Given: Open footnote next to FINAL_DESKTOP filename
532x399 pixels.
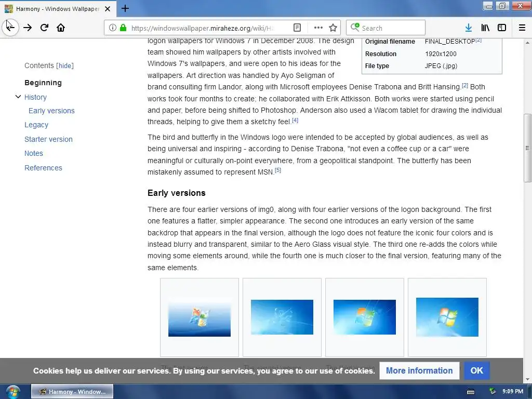Looking at the screenshot, I should pyautogui.click(x=478, y=40).
